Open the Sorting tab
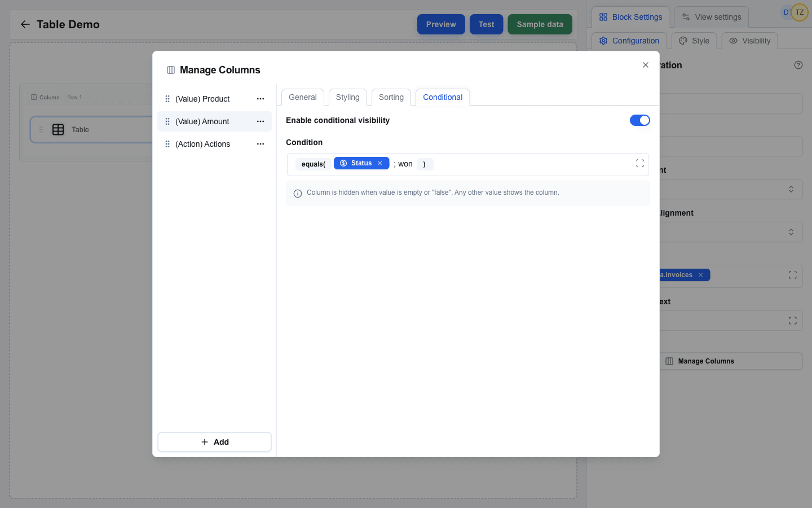The height and width of the screenshot is (508, 812). coord(391,97)
